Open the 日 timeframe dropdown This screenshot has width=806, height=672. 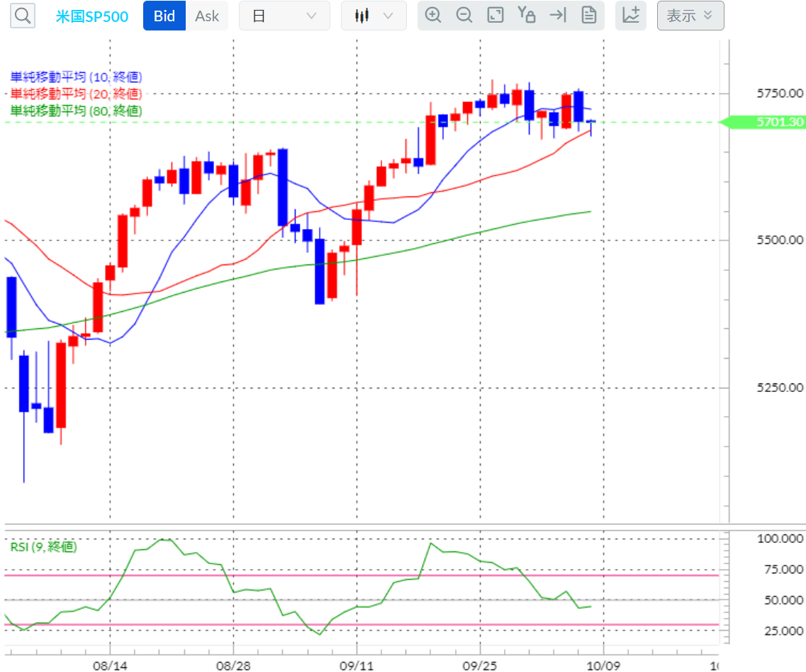(x=284, y=16)
